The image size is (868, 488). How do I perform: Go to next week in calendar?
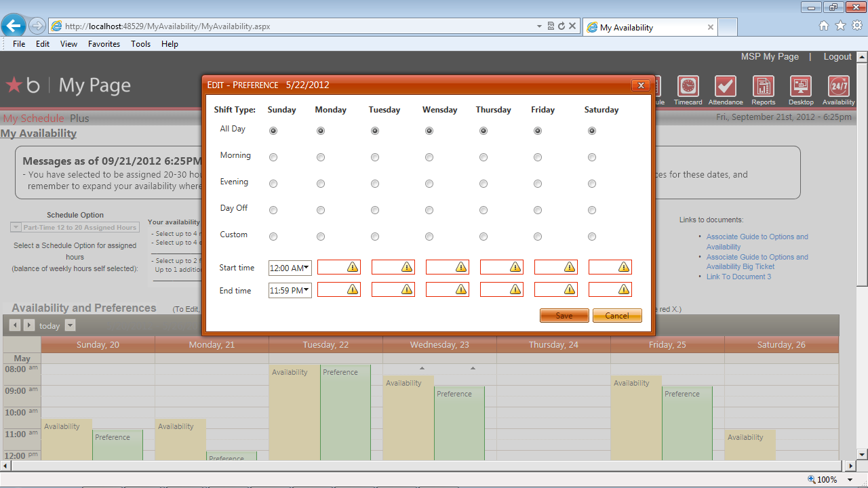click(29, 325)
